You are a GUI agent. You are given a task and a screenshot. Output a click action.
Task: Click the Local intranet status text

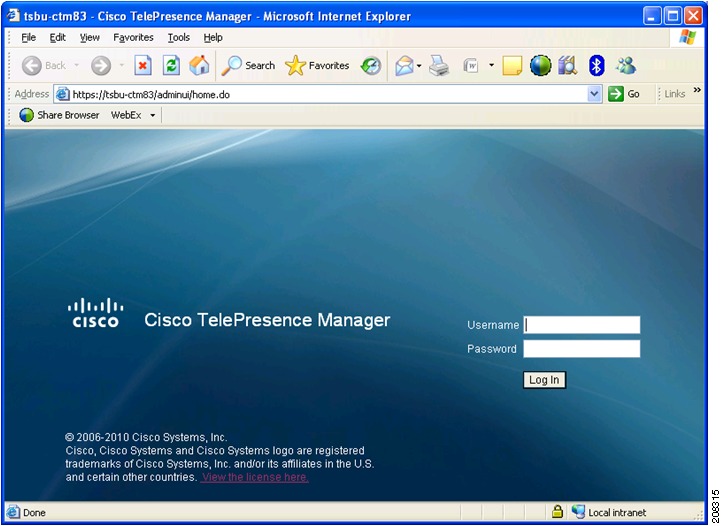(x=617, y=512)
